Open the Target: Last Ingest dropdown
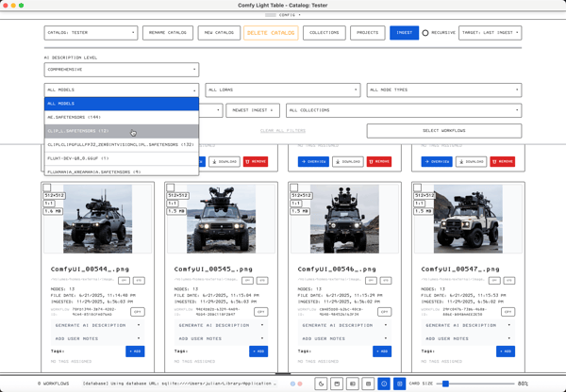Viewport: 566px width, 392px height. pos(490,33)
